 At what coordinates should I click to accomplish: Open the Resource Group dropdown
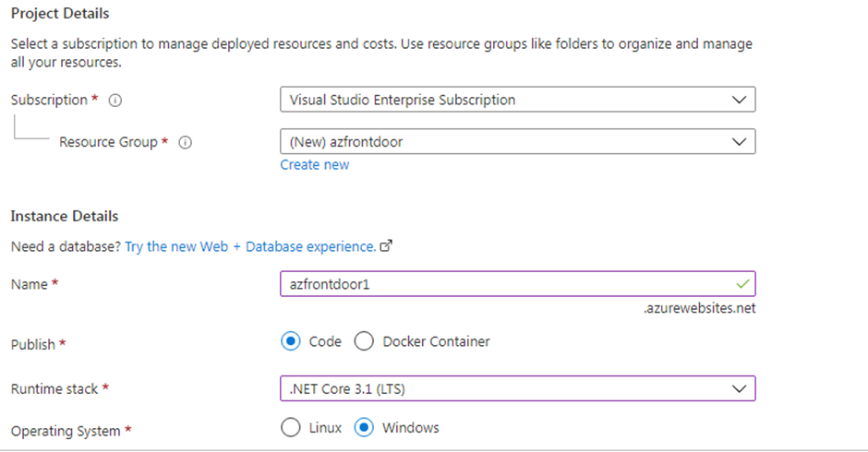pos(518,142)
